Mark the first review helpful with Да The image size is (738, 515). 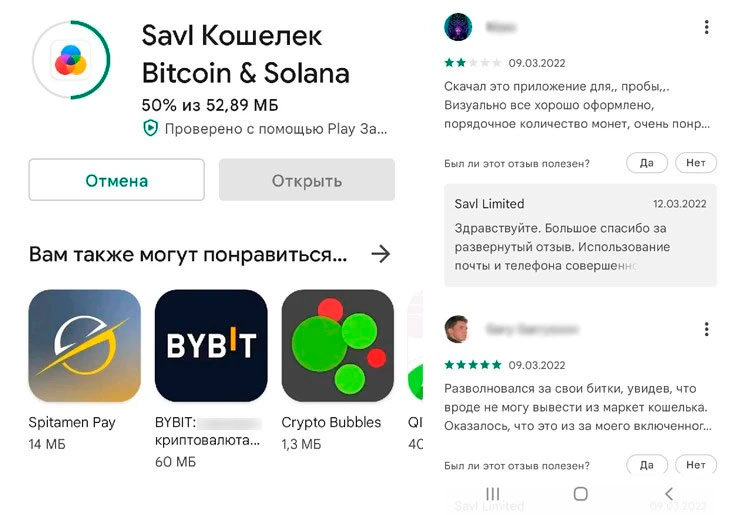tap(647, 163)
